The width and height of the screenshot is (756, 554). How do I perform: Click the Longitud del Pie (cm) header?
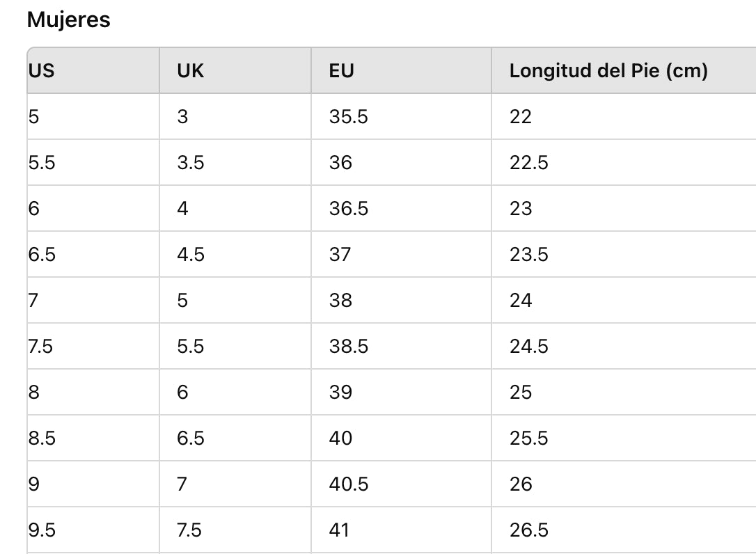608,70
